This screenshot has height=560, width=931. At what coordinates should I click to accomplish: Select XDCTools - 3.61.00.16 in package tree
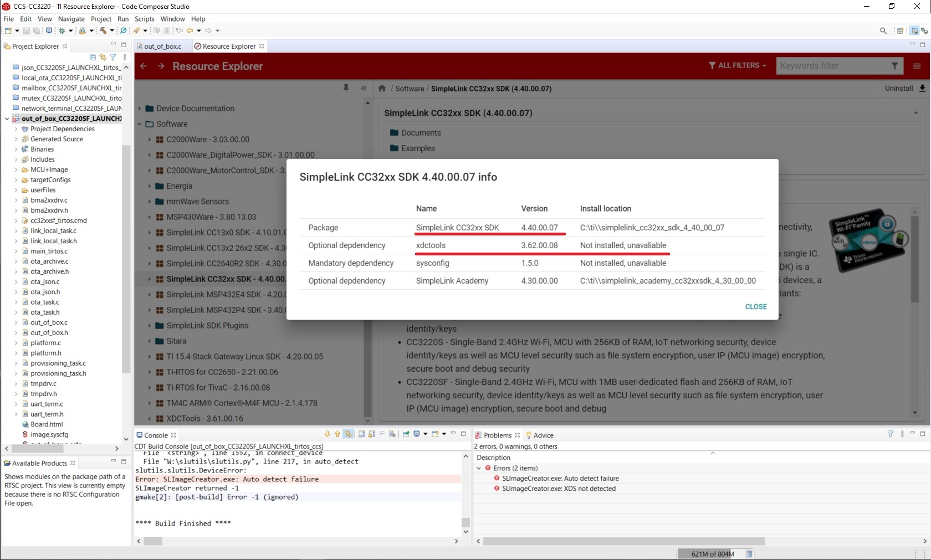(x=204, y=419)
